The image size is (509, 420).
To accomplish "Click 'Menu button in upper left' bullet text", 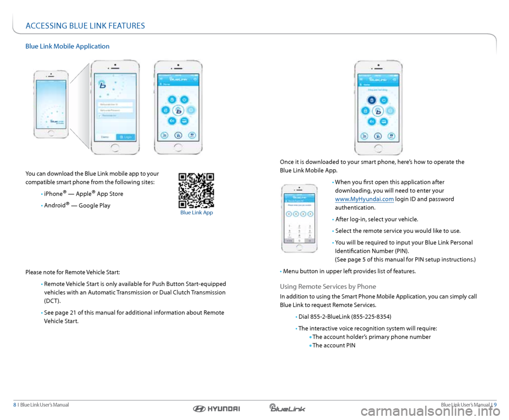I will (x=349, y=272).
